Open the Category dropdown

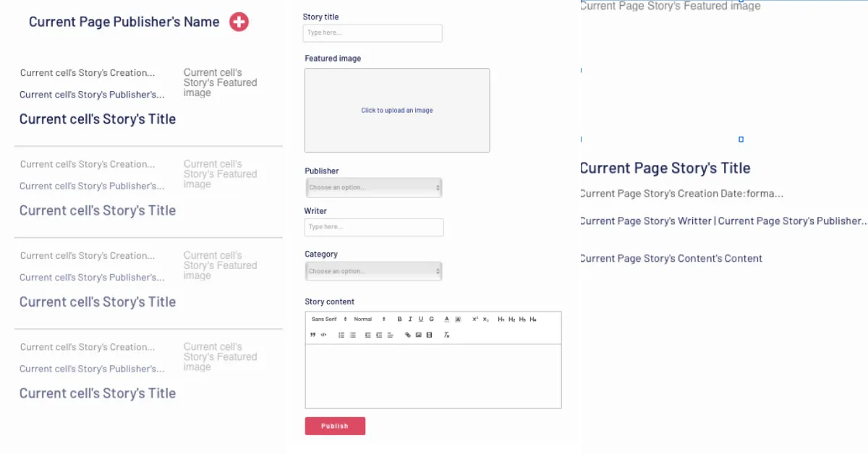(x=373, y=272)
